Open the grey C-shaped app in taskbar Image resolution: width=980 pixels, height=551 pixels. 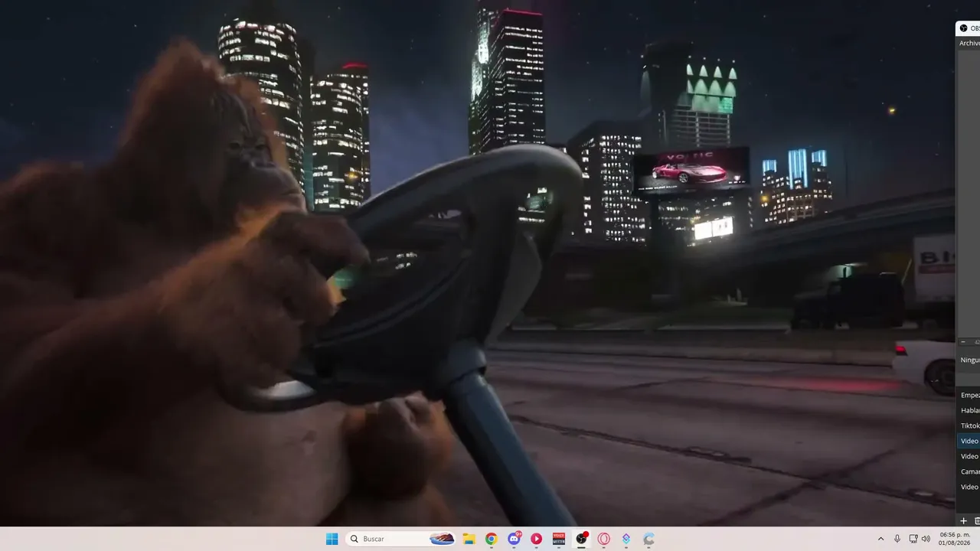click(649, 539)
